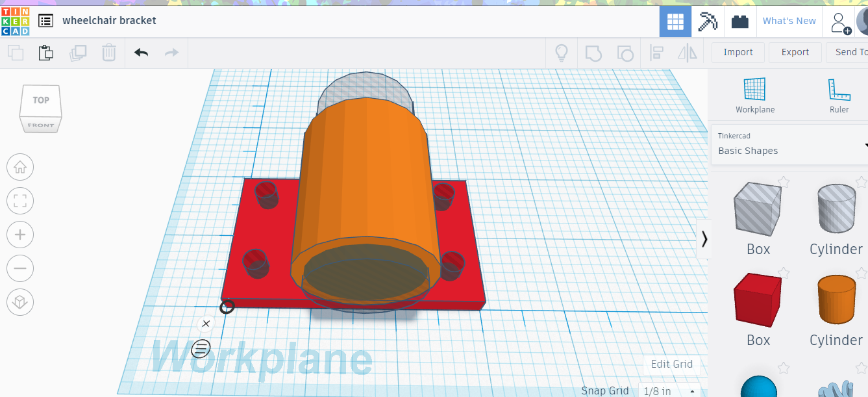
Task: Click Edit Grid
Action: pyautogui.click(x=671, y=365)
